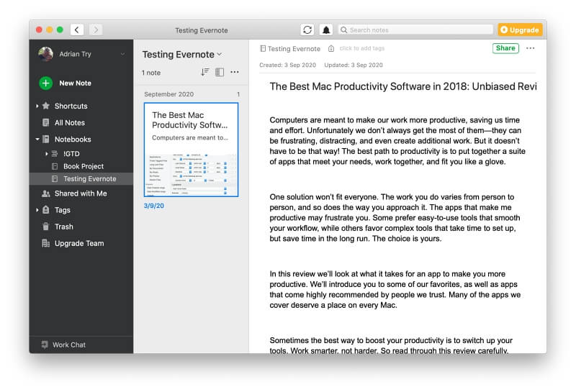This screenshot has height=392, width=576.
Task: Expand the !GTD stack arrow
Action: (47, 154)
